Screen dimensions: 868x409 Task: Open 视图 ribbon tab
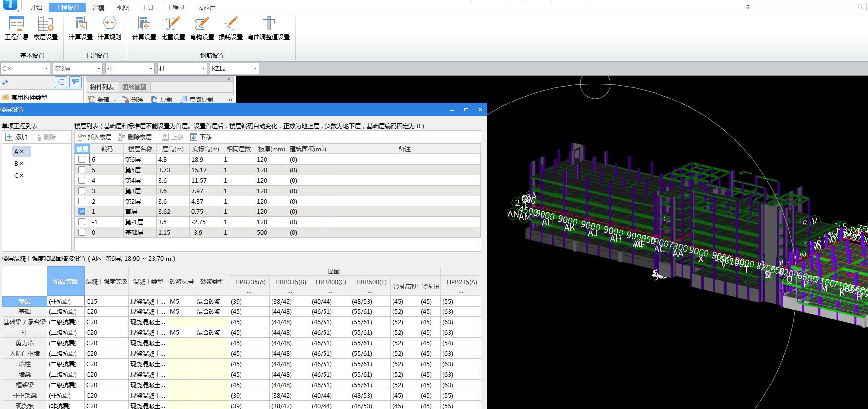(122, 7)
